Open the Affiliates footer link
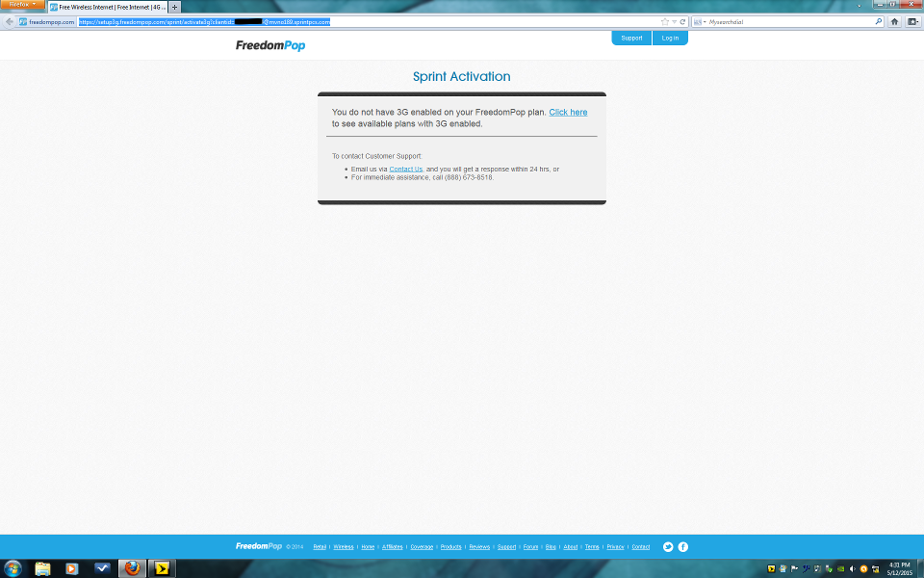 click(x=393, y=547)
